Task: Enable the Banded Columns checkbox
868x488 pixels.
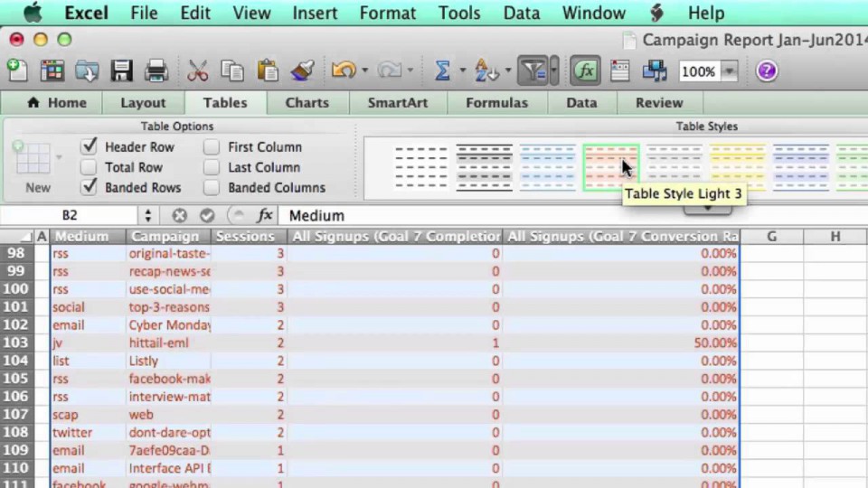Action: (211, 188)
